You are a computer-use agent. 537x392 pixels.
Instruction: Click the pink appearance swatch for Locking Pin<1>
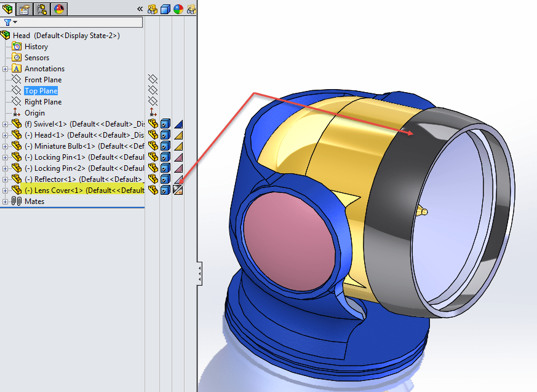178,157
